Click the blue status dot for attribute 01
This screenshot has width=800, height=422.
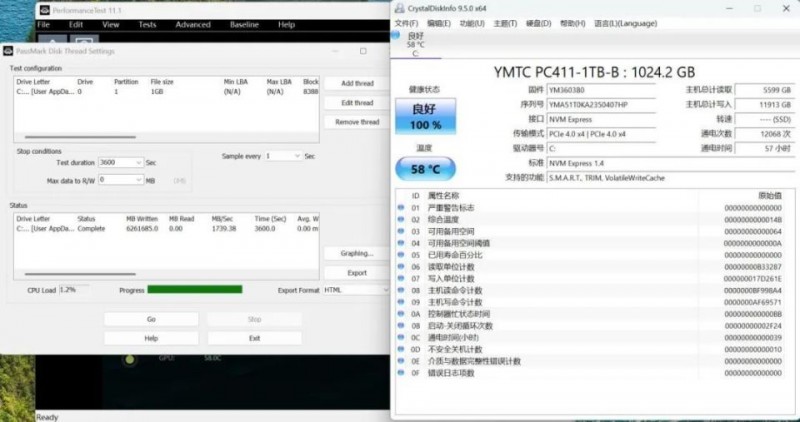401,208
